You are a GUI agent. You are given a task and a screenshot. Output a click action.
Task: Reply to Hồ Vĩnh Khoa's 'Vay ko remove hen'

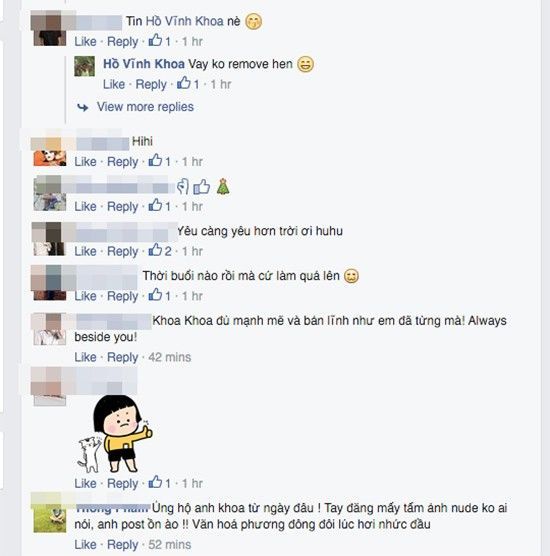tap(151, 85)
